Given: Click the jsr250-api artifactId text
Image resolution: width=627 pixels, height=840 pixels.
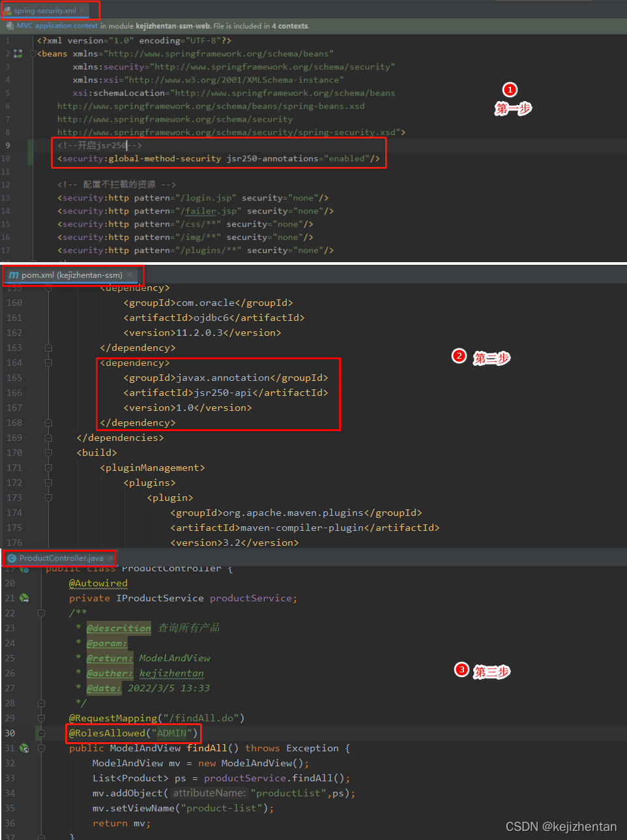Looking at the screenshot, I should (223, 393).
